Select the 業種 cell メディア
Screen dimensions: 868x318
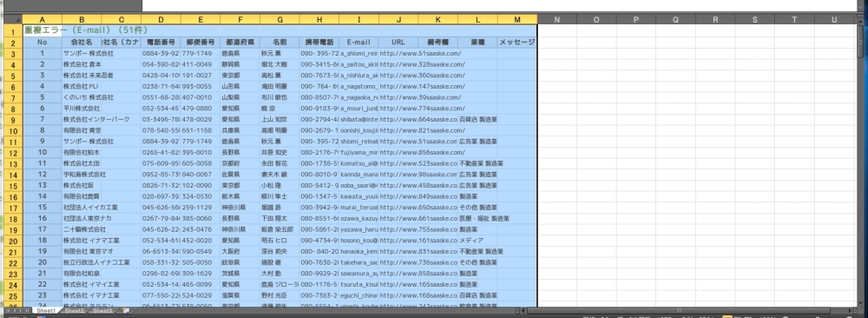(x=477, y=241)
